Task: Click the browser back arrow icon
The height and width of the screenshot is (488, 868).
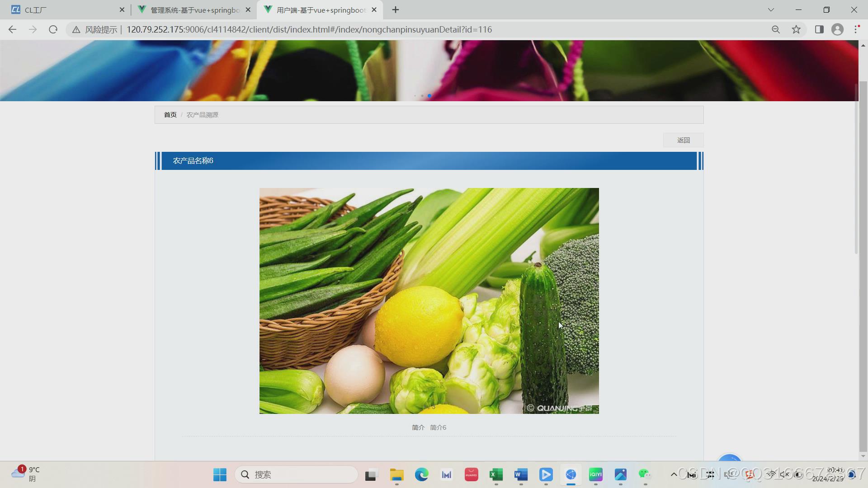Action: [12, 29]
